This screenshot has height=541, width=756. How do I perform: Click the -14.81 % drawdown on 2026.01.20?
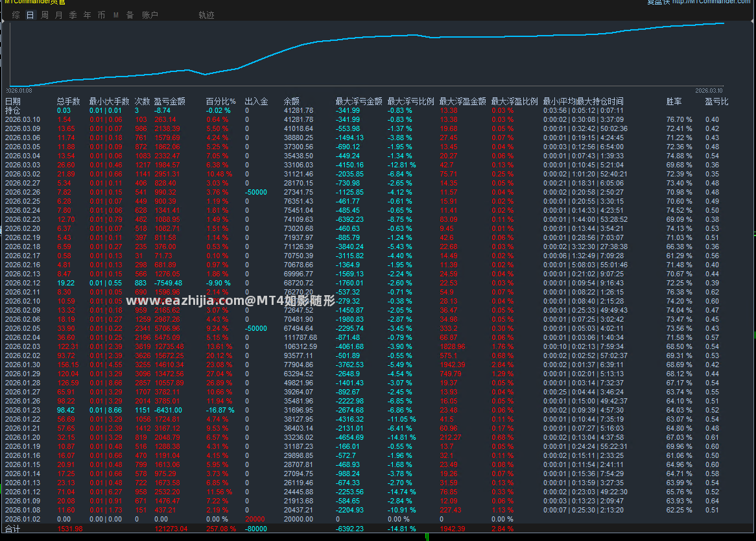[401, 437]
